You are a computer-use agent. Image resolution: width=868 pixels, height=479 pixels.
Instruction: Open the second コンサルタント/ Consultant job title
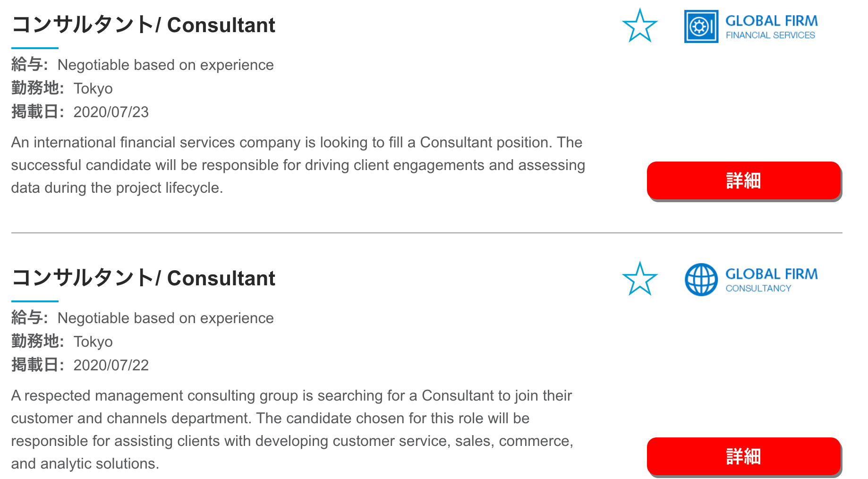tap(143, 278)
